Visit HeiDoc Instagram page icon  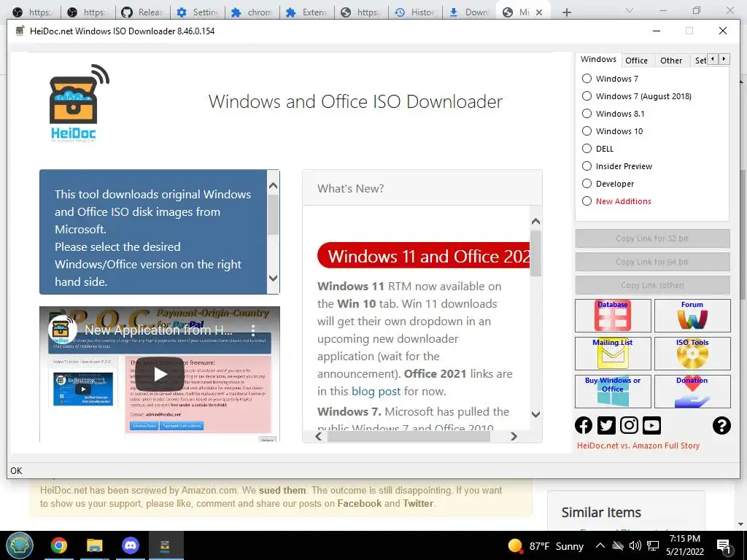(629, 425)
